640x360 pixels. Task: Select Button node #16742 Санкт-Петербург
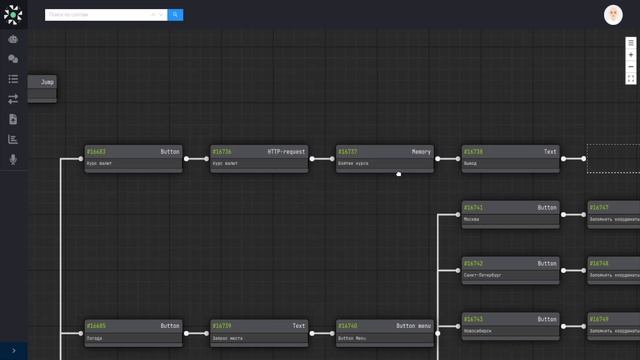click(x=511, y=271)
